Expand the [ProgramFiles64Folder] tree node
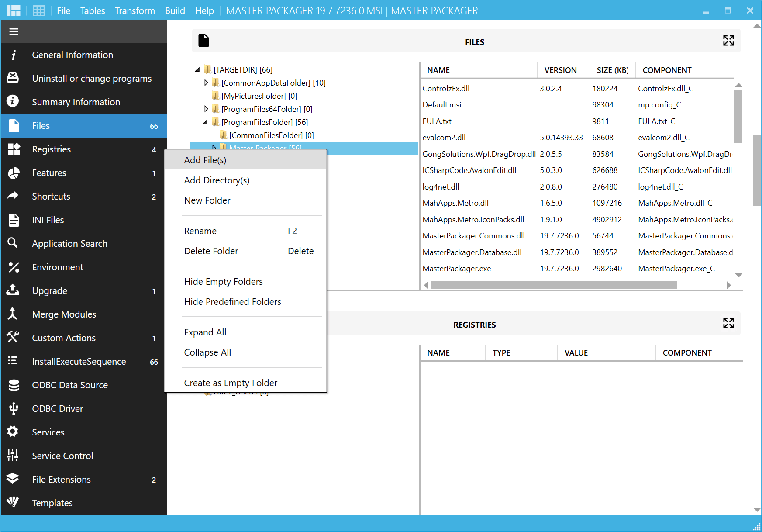Screen dimensions: 762x532 point(206,109)
